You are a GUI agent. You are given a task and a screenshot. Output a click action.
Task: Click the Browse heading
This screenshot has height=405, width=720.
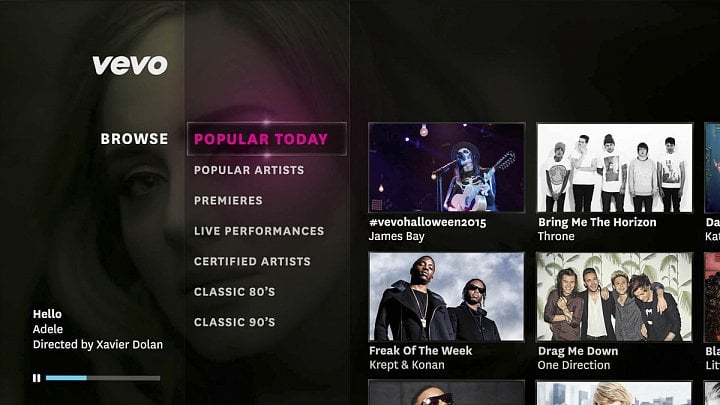[x=134, y=139]
